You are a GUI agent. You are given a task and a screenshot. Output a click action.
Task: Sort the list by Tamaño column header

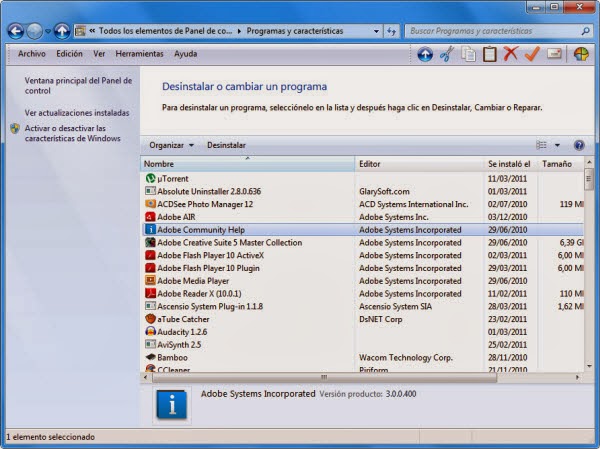(x=561, y=164)
